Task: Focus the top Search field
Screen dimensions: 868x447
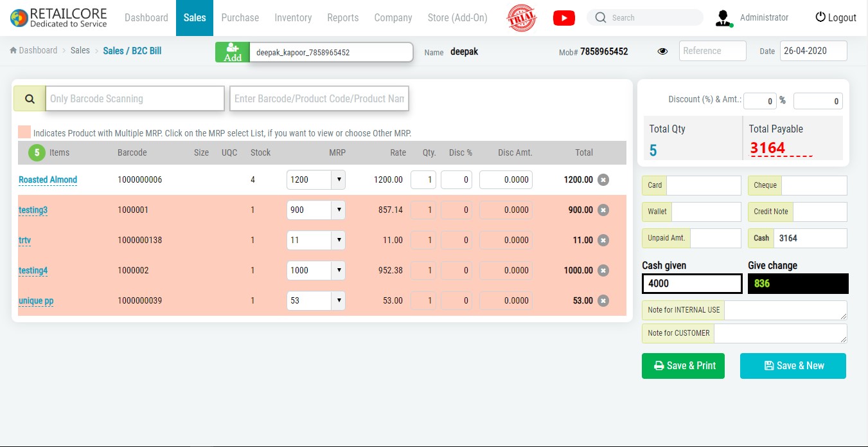Action: (x=646, y=17)
